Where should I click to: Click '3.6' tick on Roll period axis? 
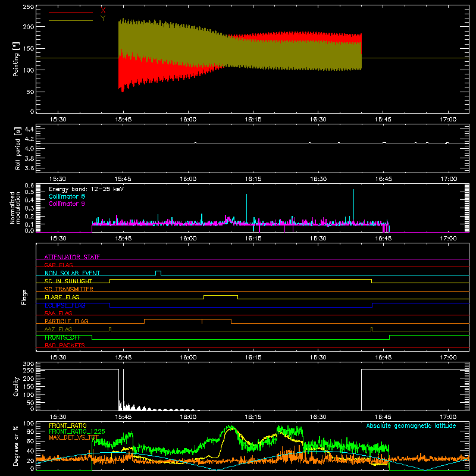(x=29, y=168)
